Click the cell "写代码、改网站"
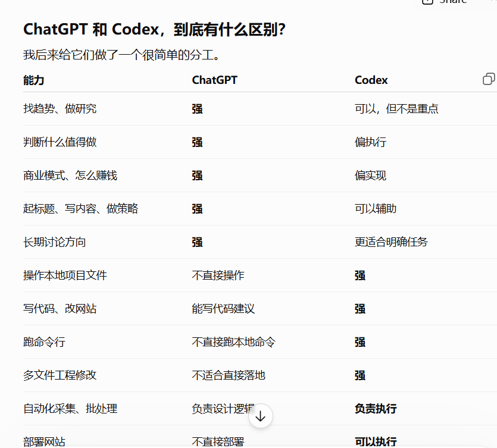Viewport: 497px width, 448px height. 60,309
